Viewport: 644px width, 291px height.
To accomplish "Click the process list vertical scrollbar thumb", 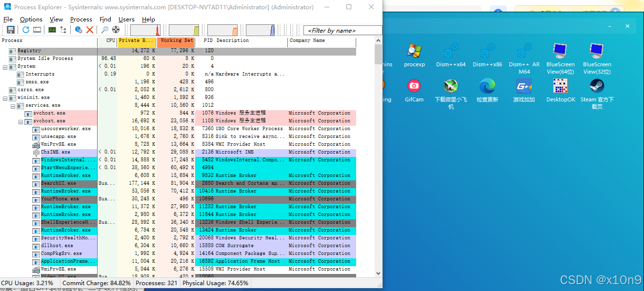I will click(378, 55).
